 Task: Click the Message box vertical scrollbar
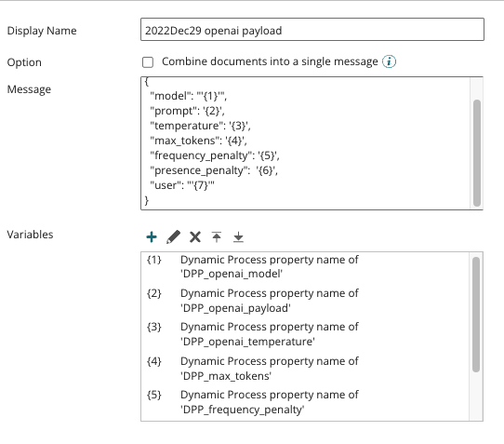point(477,153)
